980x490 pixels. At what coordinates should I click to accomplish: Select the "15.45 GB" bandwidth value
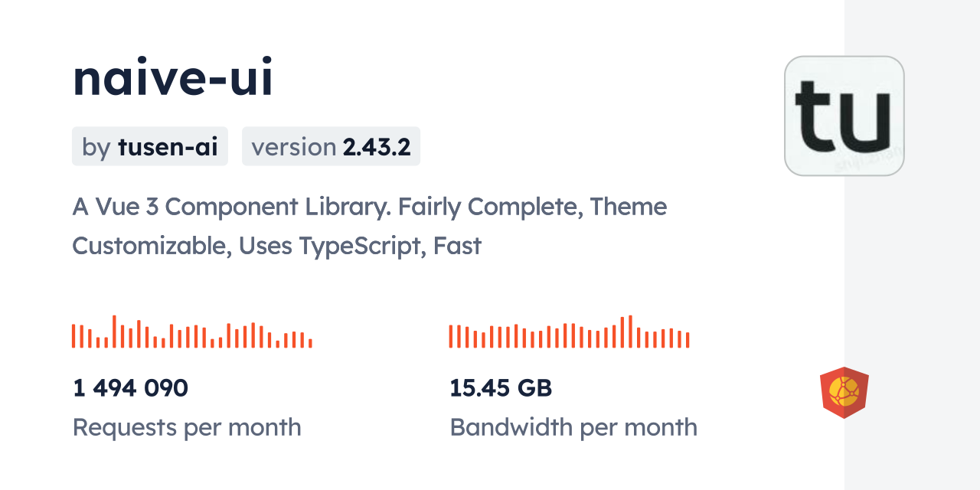click(501, 388)
